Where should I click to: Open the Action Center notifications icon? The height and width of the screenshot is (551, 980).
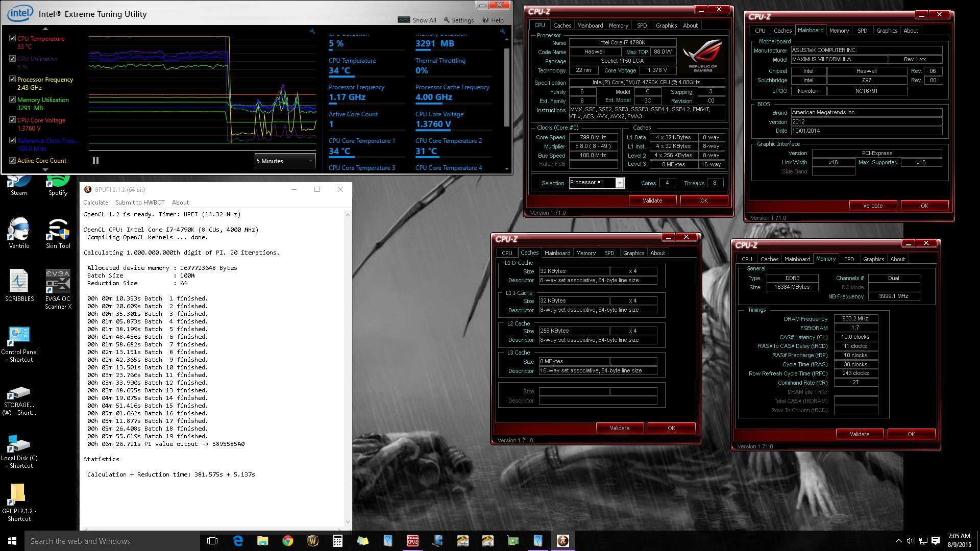pos(936,541)
